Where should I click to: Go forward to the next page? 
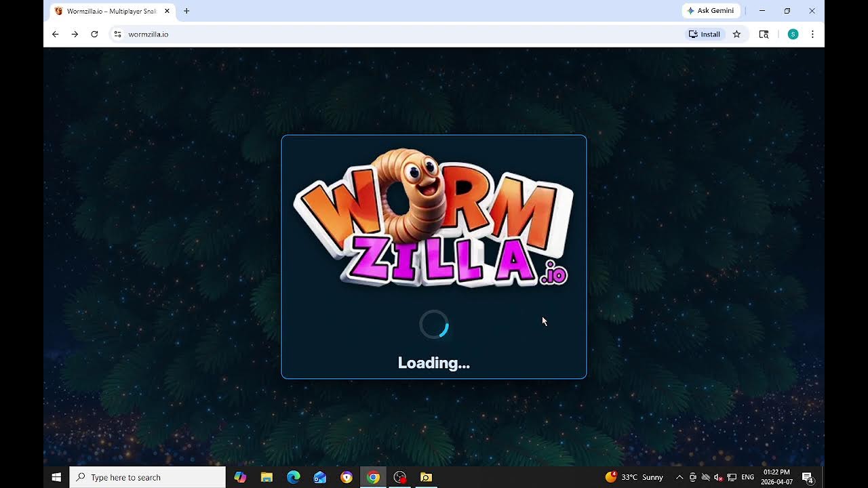click(75, 34)
